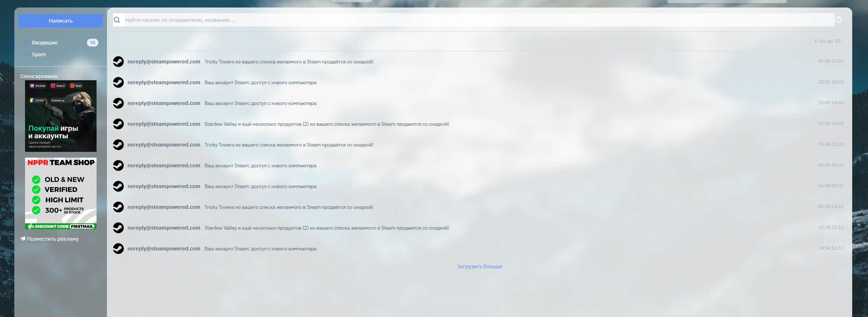Click Steam avatar on the 19:10 16.03 email
This screenshot has width=868, height=317.
[118, 124]
